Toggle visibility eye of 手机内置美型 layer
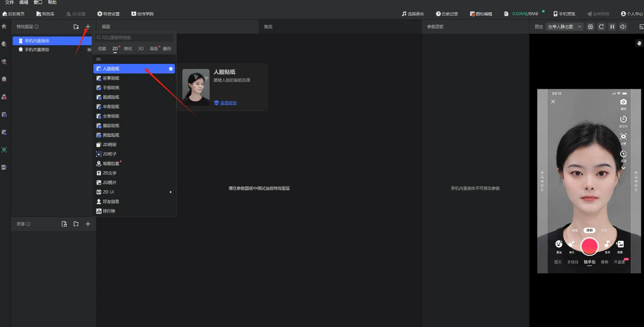This screenshot has width=644, height=327. click(x=89, y=50)
